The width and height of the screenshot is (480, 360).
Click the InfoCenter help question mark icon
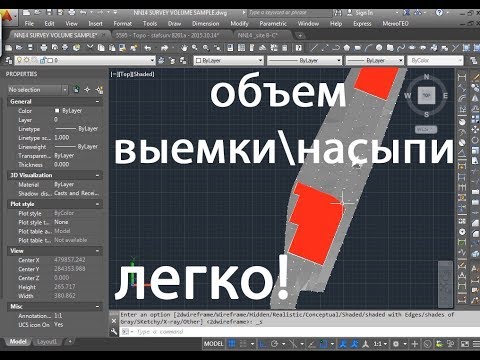(439, 13)
